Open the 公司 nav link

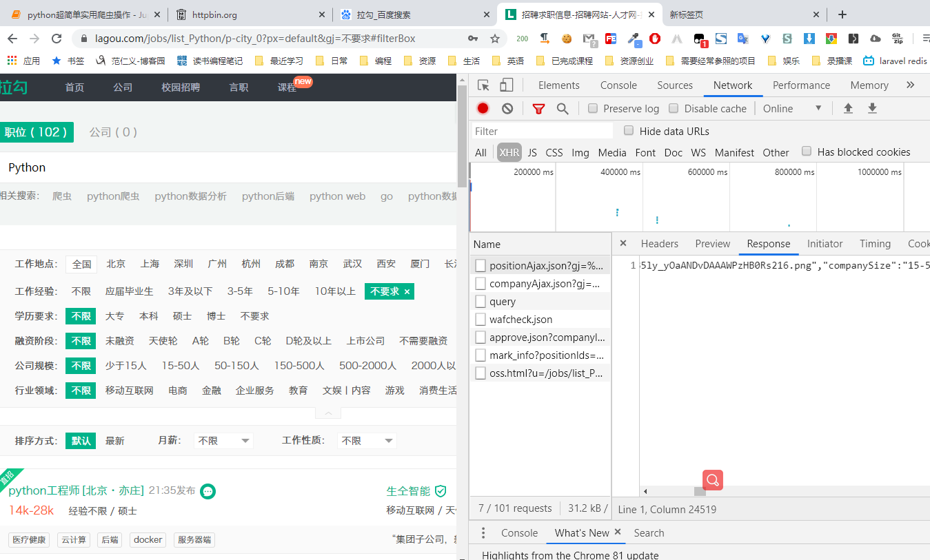tap(123, 87)
